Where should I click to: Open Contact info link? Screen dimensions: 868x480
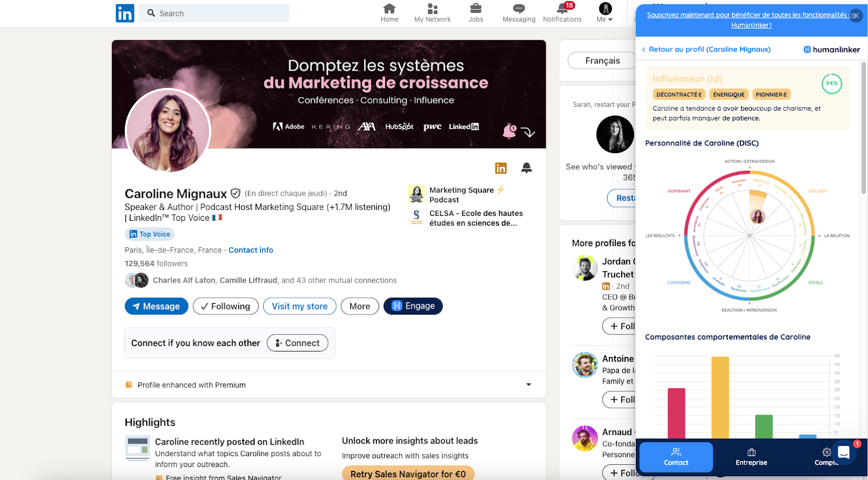click(x=251, y=250)
